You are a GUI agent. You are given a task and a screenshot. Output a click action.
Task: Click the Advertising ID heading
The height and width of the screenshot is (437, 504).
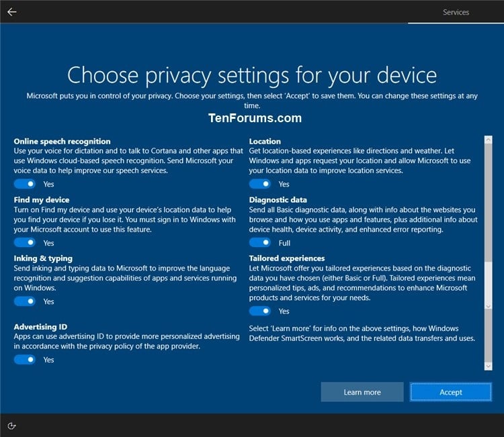point(40,326)
